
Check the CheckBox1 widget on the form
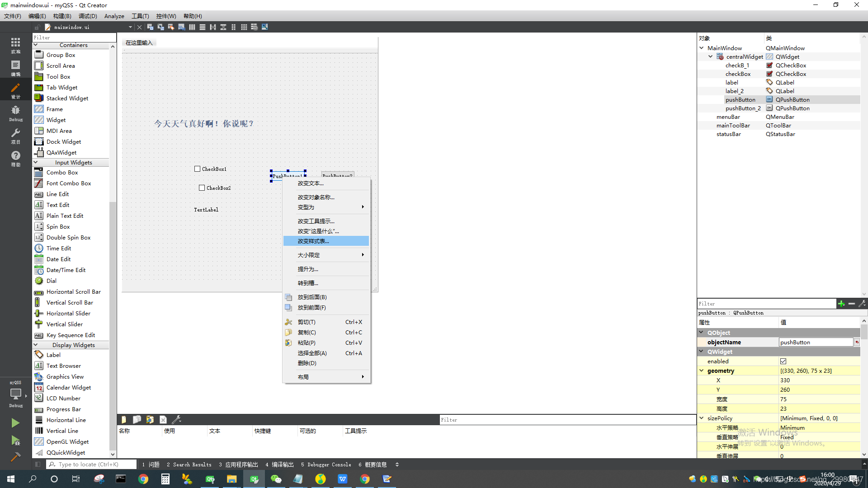[x=198, y=169]
